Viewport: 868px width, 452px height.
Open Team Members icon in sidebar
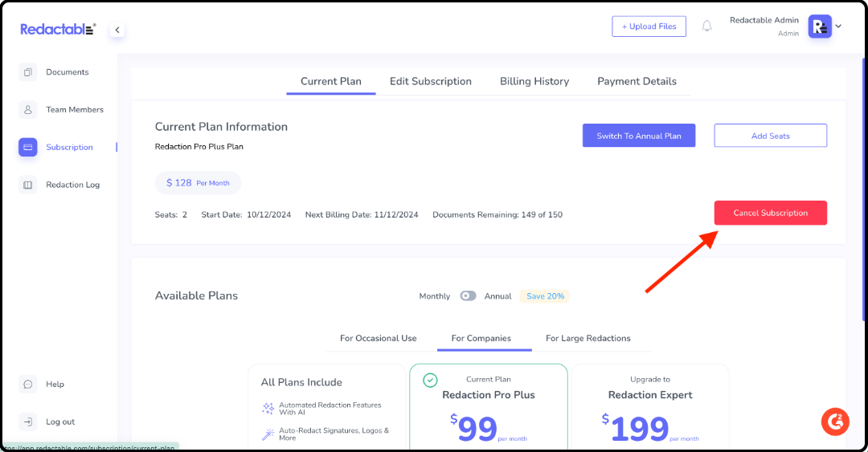(x=27, y=109)
